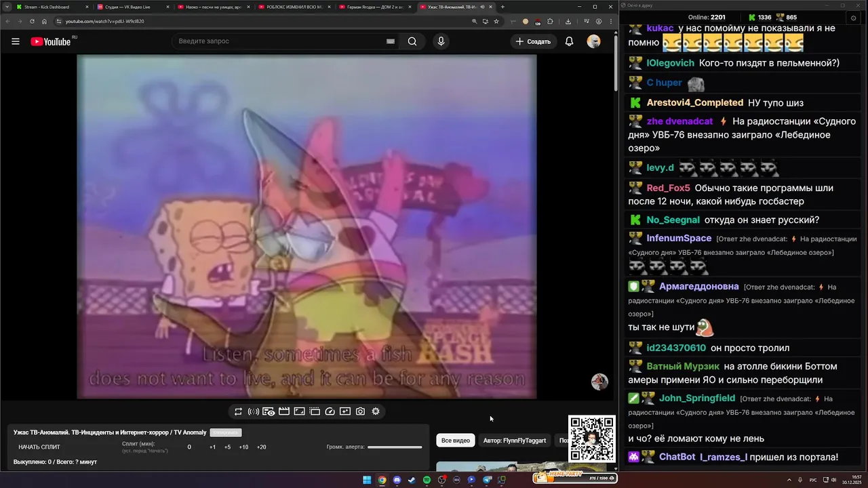Image resolution: width=868 pixels, height=488 pixels.
Task: Click the dashed viewport frame icon
Action: 315,411
